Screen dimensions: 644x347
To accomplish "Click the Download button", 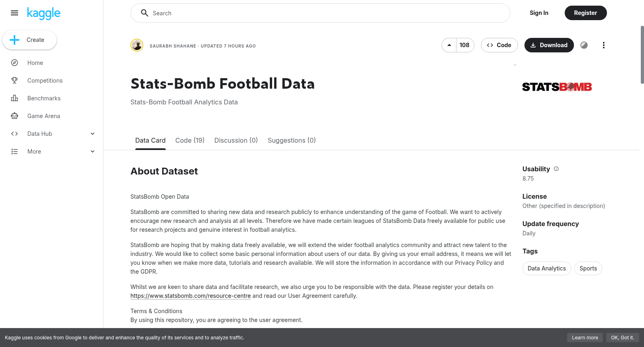I will tap(549, 45).
